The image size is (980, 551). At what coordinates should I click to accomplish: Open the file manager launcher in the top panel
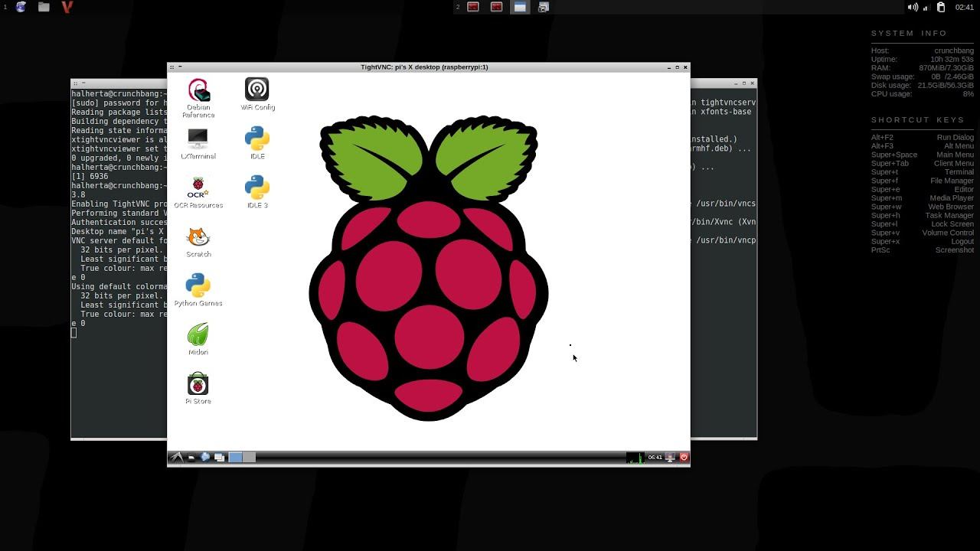coord(44,7)
